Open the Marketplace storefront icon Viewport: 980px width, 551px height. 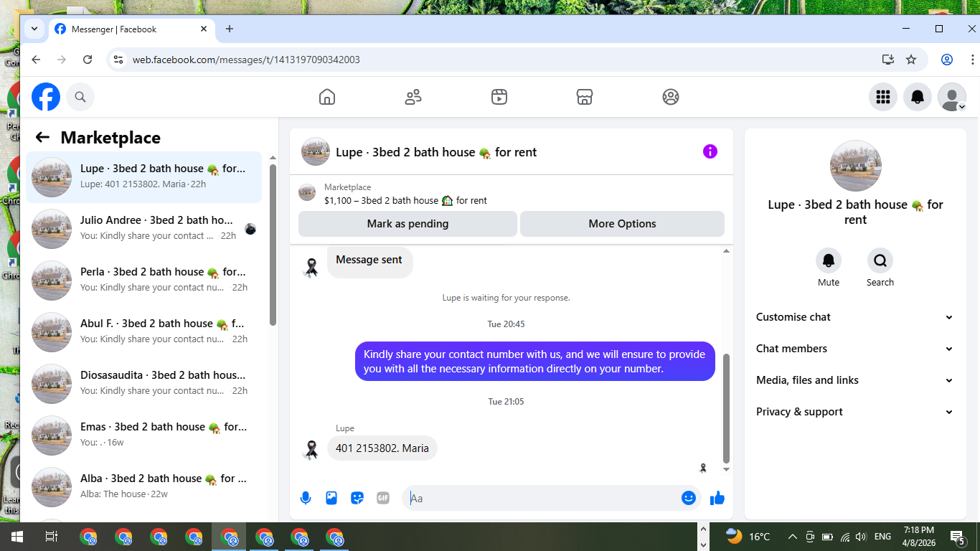pyautogui.click(x=585, y=97)
